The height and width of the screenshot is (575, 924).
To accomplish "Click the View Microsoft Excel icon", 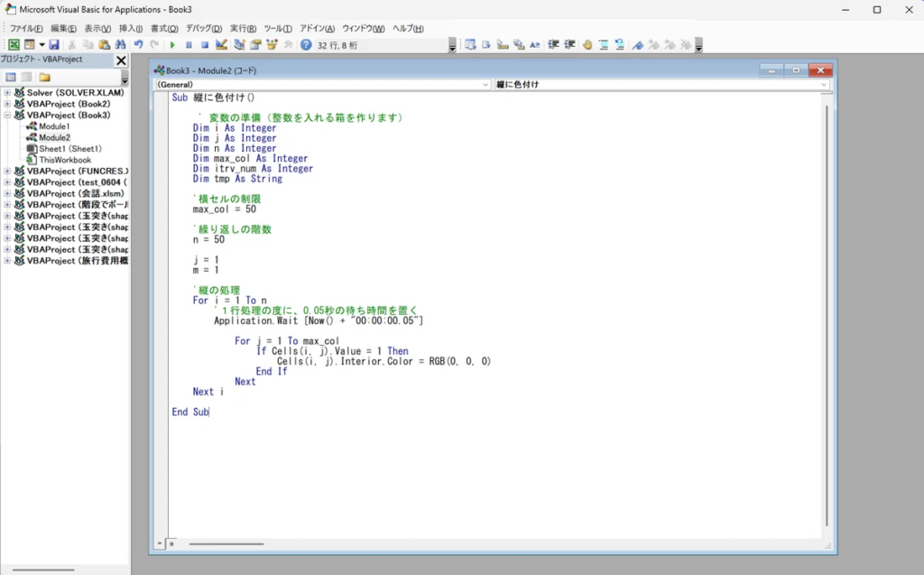I will [x=14, y=44].
